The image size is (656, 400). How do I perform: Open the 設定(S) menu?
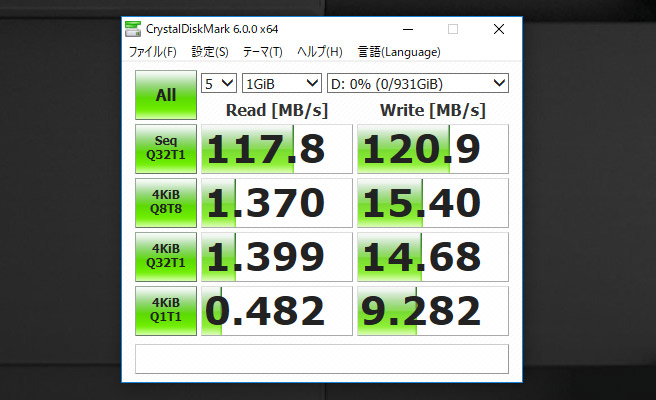click(210, 52)
